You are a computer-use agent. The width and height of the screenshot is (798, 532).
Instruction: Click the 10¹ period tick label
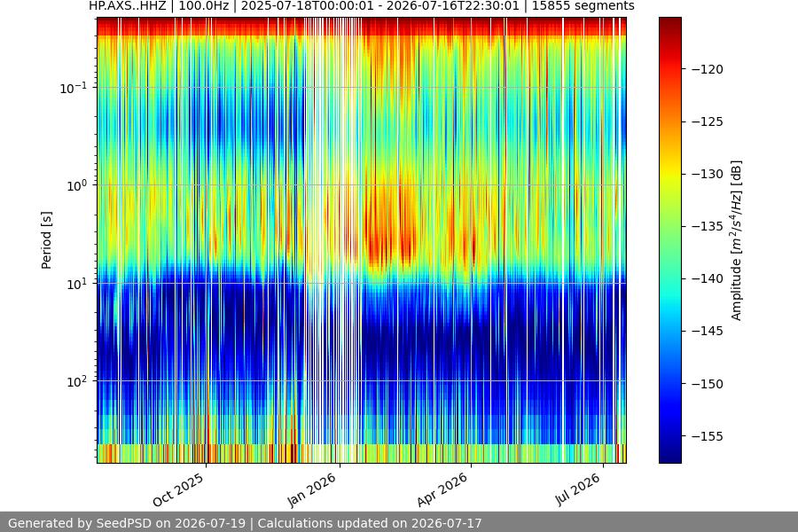[77, 284]
